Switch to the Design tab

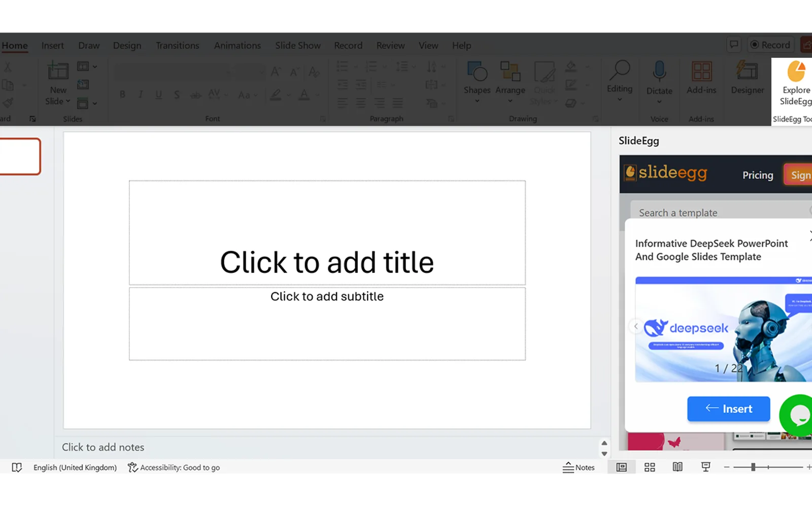(x=127, y=45)
